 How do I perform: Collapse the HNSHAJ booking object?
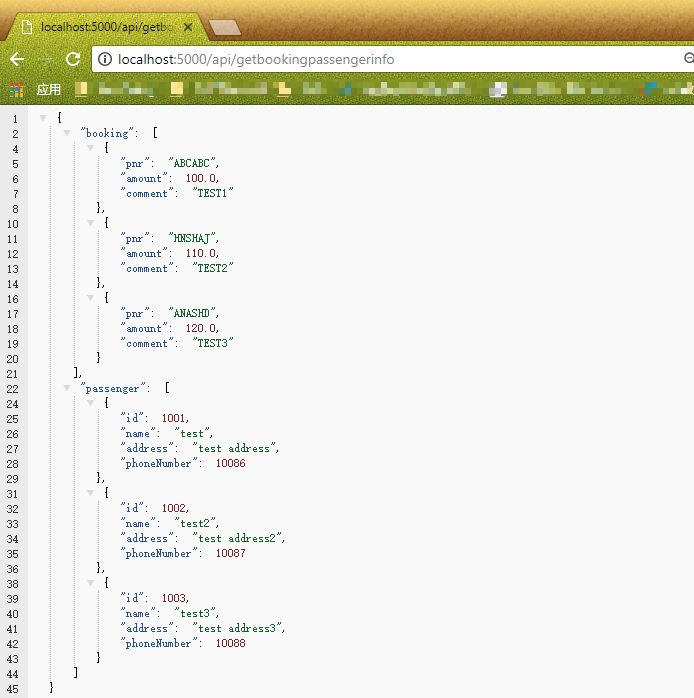(x=90, y=223)
